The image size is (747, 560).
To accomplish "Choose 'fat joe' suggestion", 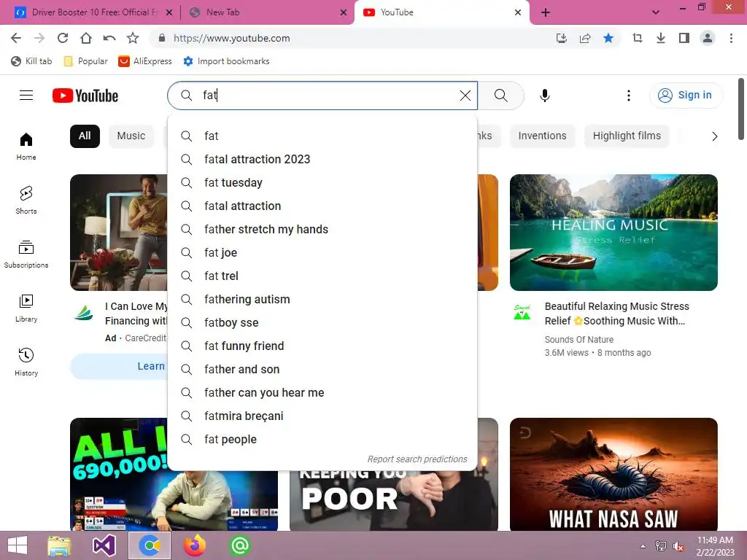I will (x=322, y=253).
